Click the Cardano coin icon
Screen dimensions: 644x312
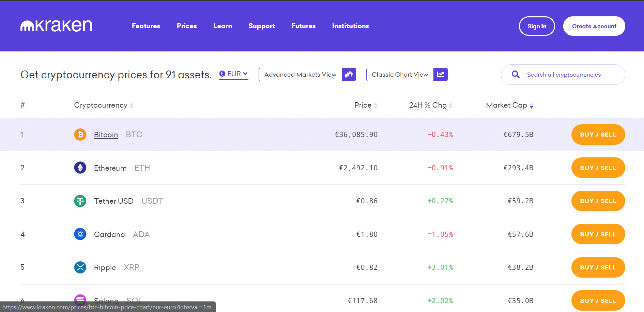pyautogui.click(x=80, y=234)
